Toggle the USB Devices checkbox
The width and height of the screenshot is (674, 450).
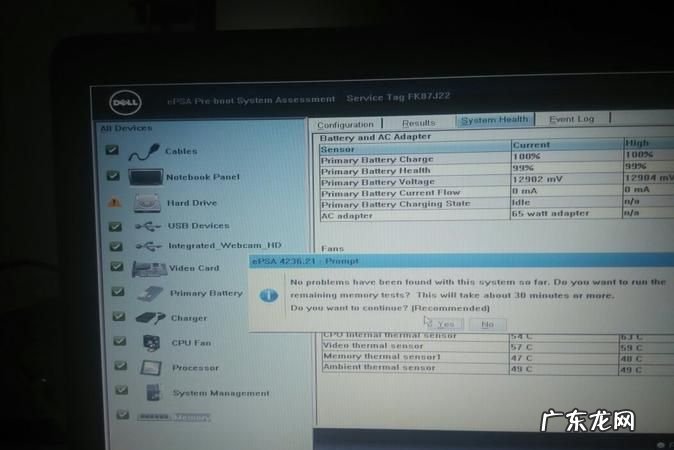(115, 226)
